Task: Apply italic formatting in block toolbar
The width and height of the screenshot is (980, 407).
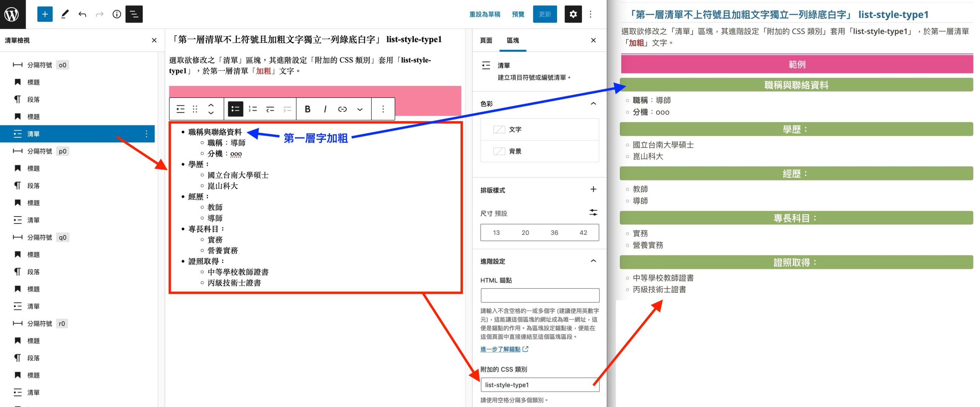Action: 325,109
